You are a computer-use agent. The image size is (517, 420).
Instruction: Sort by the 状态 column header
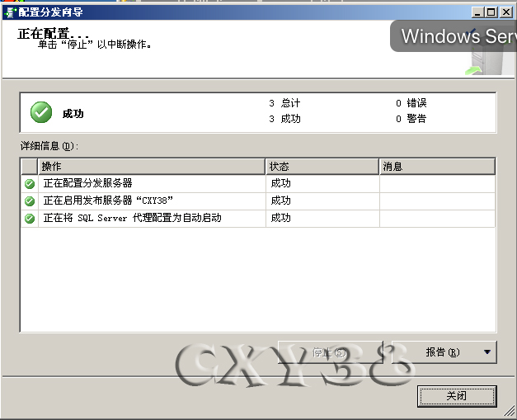[322, 167]
